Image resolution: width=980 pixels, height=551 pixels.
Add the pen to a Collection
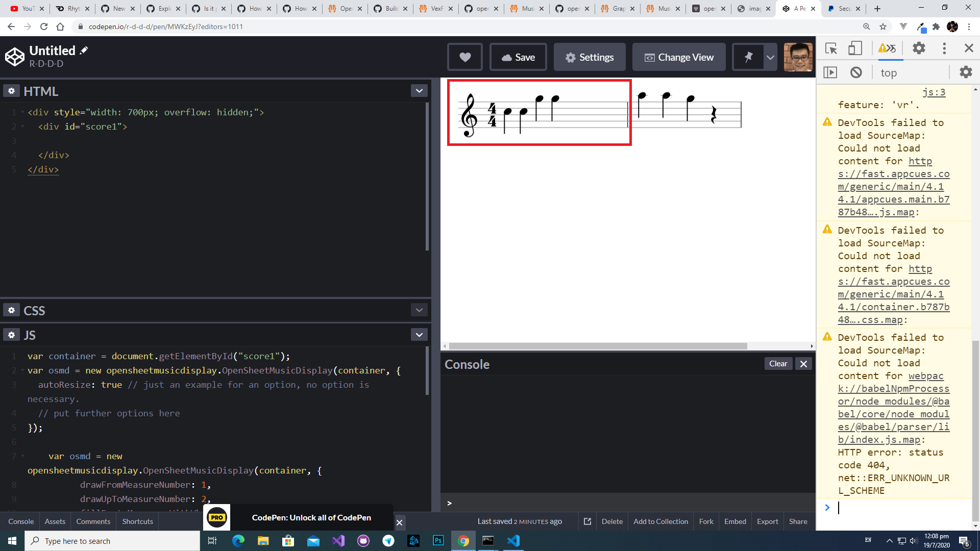pyautogui.click(x=660, y=521)
